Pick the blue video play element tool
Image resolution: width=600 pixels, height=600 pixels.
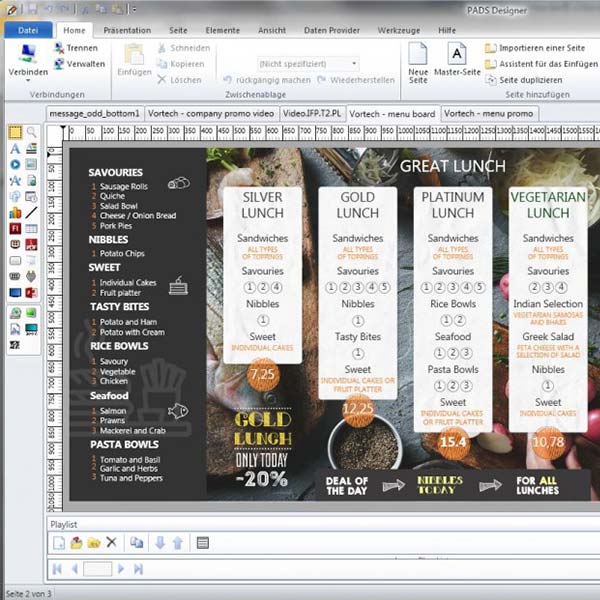click(x=15, y=165)
